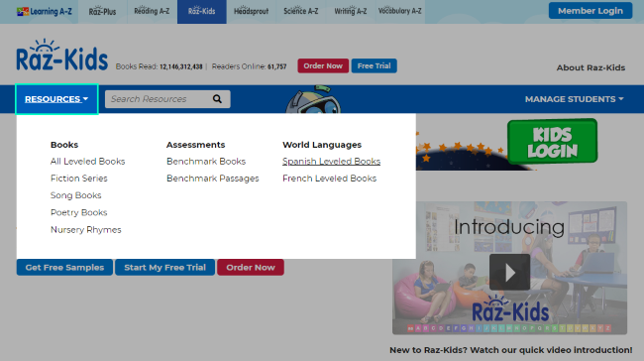
Task: Open the Headsprout tab
Action: [251, 12]
